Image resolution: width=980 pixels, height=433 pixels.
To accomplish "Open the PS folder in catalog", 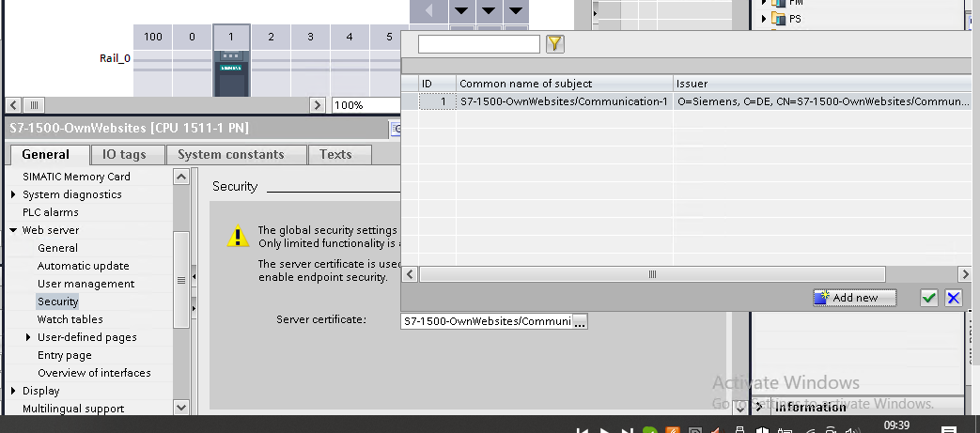I will [795, 18].
